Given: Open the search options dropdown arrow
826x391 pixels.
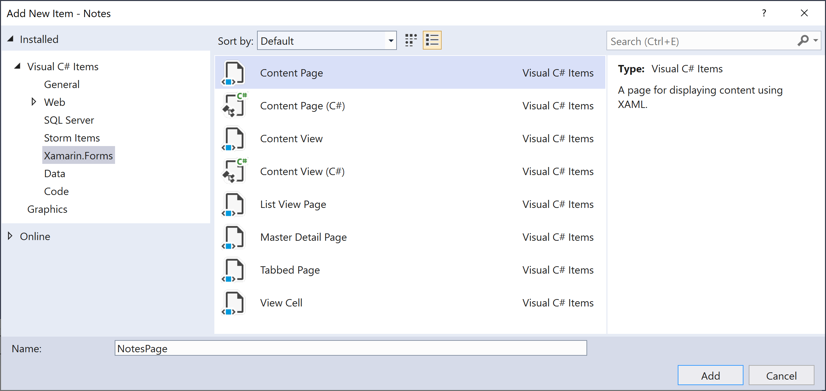Looking at the screenshot, I should click(816, 41).
